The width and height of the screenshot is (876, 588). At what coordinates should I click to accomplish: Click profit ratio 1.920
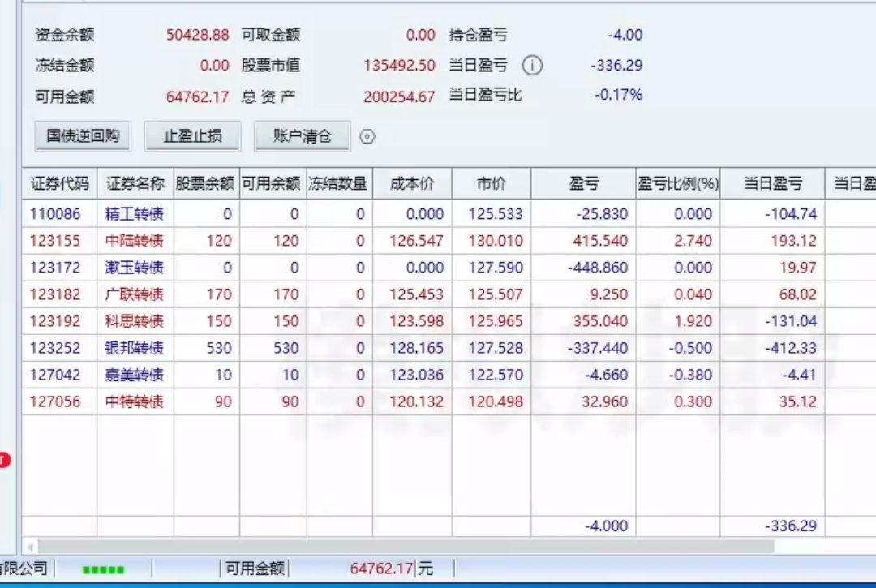pos(693,321)
